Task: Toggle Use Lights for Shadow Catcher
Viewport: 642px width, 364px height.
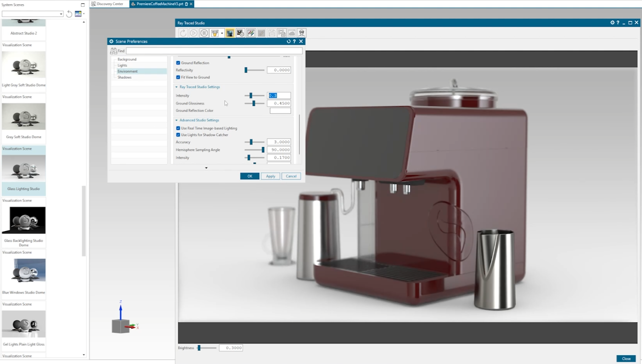Action: (x=178, y=135)
